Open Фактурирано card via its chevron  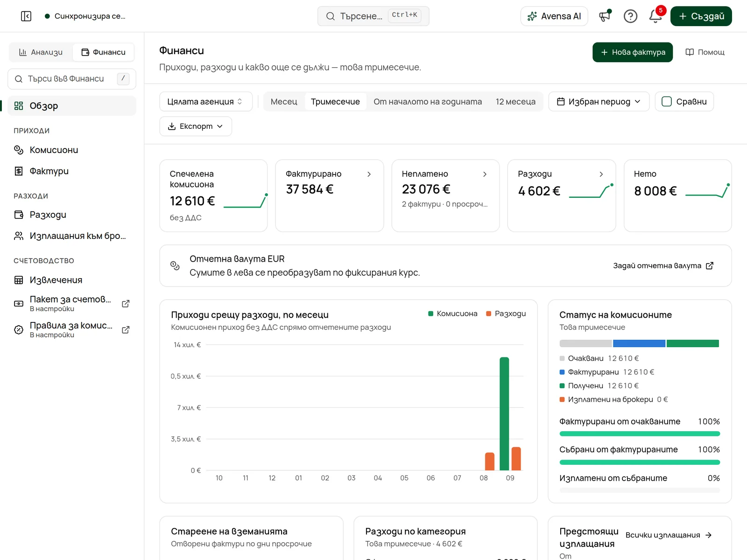pyautogui.click(x=369, y=174)
